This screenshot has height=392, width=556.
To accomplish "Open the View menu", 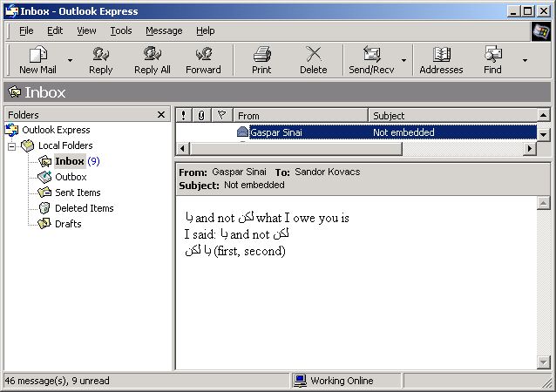I will [x=86, y=30].
